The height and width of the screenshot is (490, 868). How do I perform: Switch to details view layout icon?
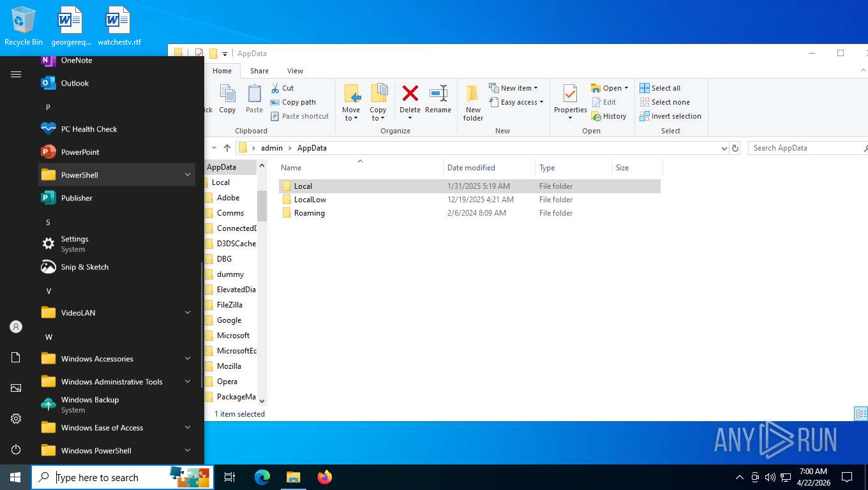pyautogui.click(x=860, y=414)
